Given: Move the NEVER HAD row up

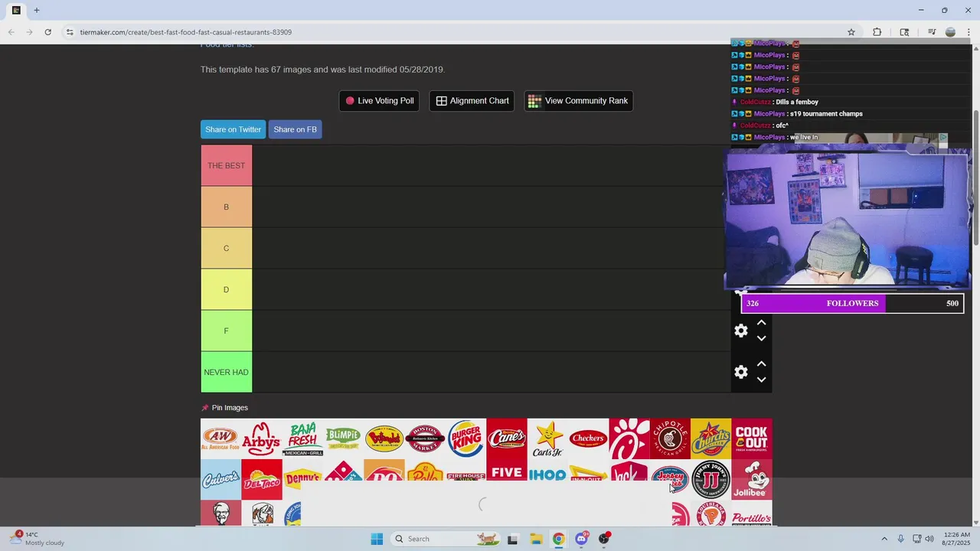Looking at the screenshot, I should point(761,364).
